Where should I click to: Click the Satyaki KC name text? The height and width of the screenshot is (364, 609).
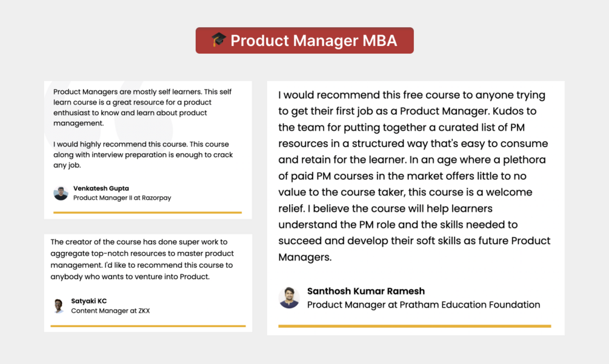point(88,301)
